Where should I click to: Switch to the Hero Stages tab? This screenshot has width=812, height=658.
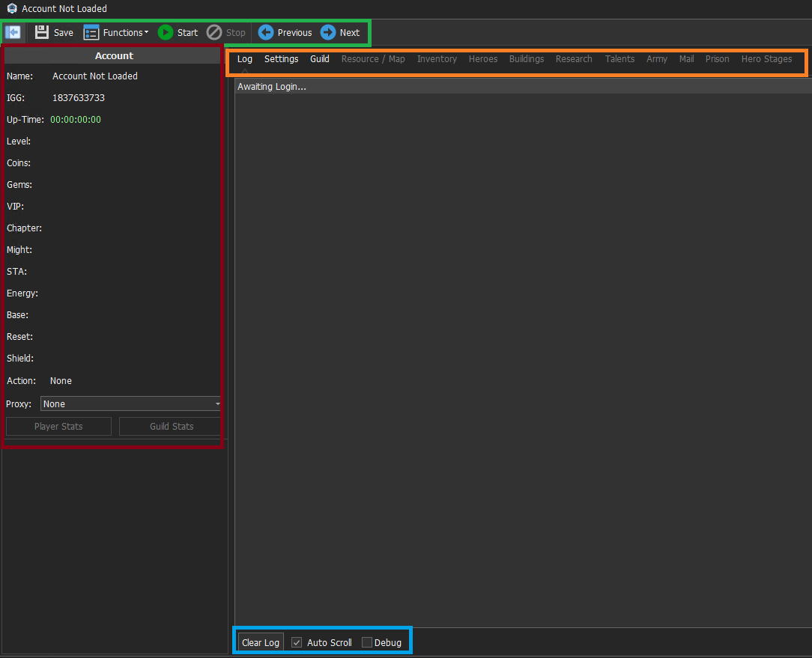click(766, 58)
